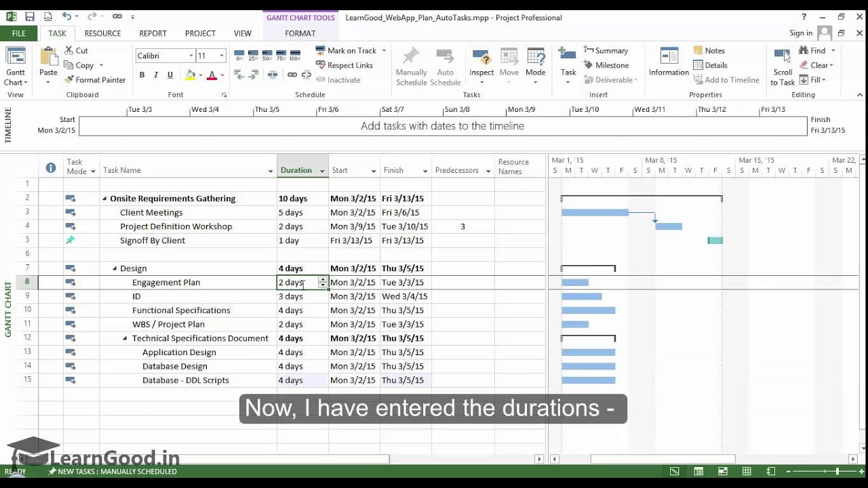Open task Information dialog
The width and height of the screenshot is (868, 488).
coord(669,62)
